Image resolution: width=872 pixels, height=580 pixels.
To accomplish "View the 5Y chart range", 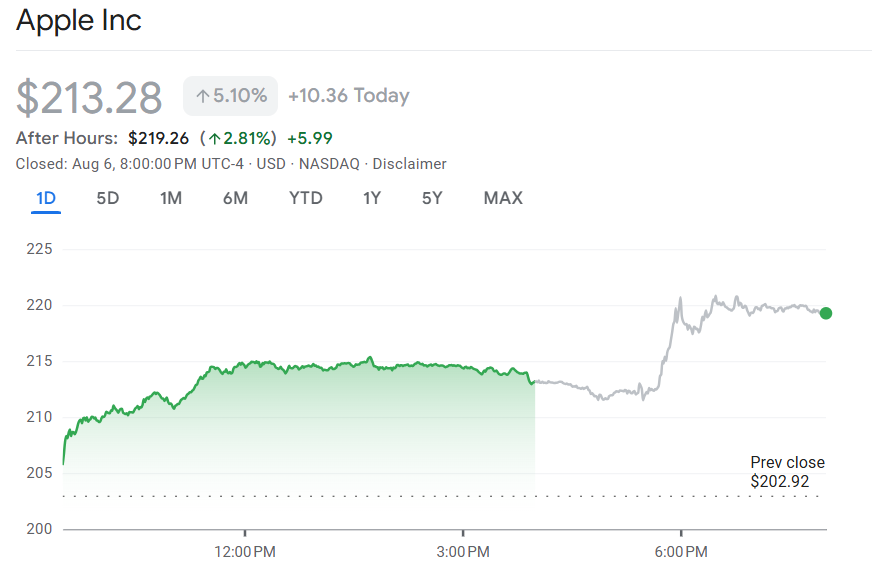I will [x=432, y=198].
